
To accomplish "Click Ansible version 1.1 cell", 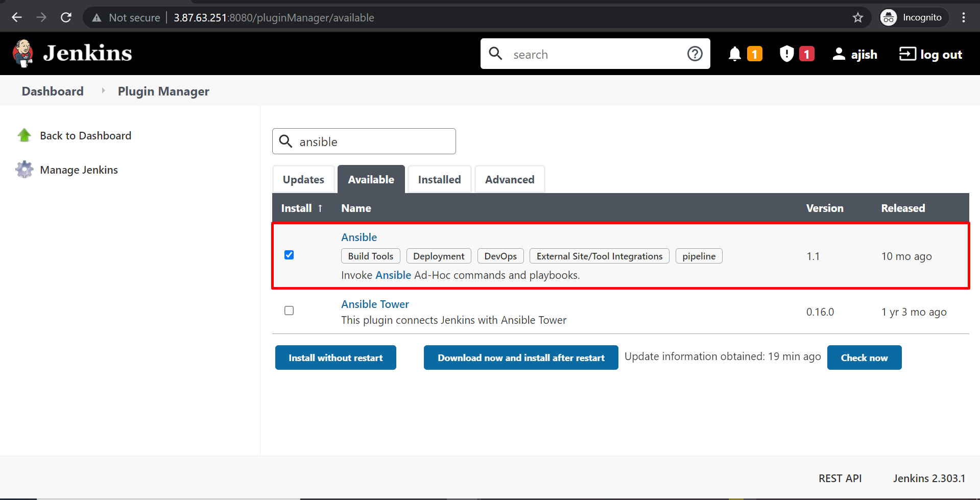I will point(813,256).
